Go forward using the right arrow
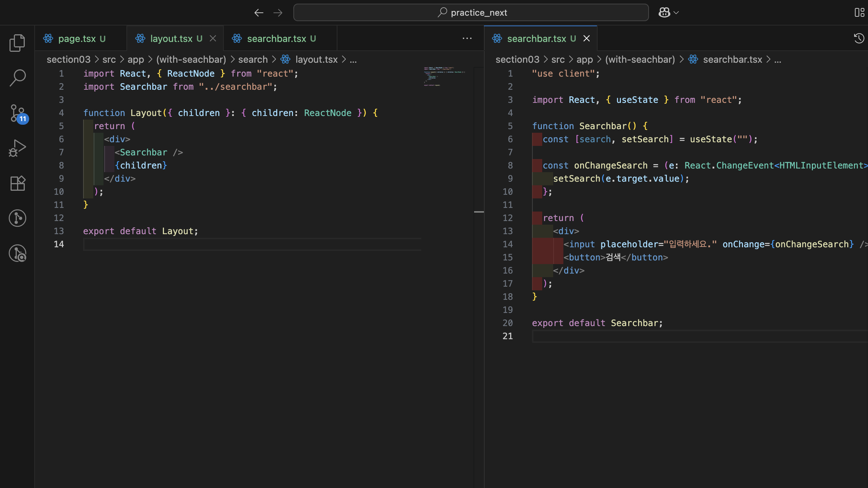The height and width of the screenshot is (488, 868). click(278, 13)
